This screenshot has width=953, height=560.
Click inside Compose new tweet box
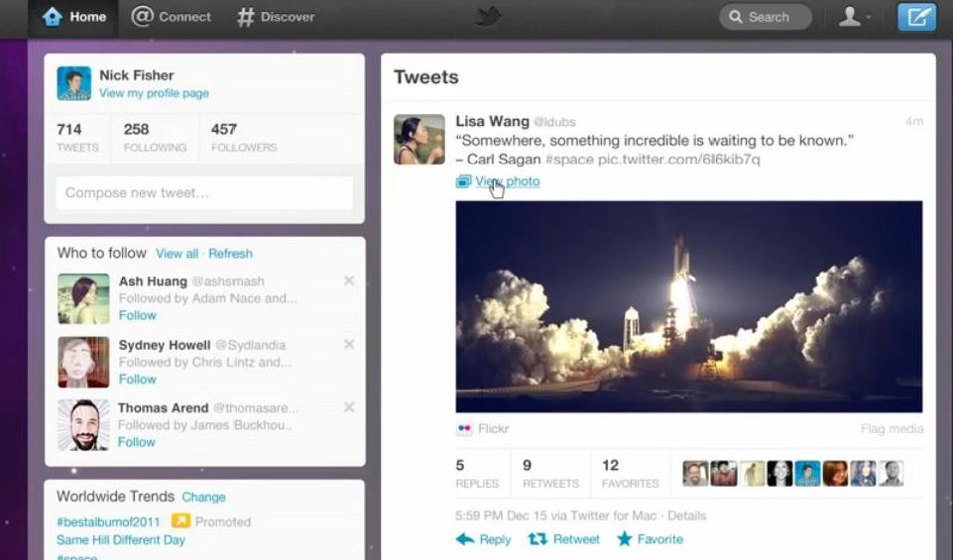tap(204, 193)
